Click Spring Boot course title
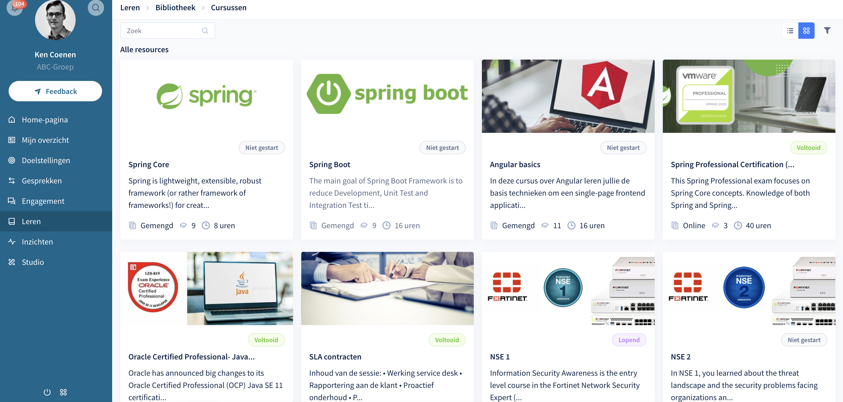The height and width of the screenshot is (402, 843). click(x=330, y=164)
